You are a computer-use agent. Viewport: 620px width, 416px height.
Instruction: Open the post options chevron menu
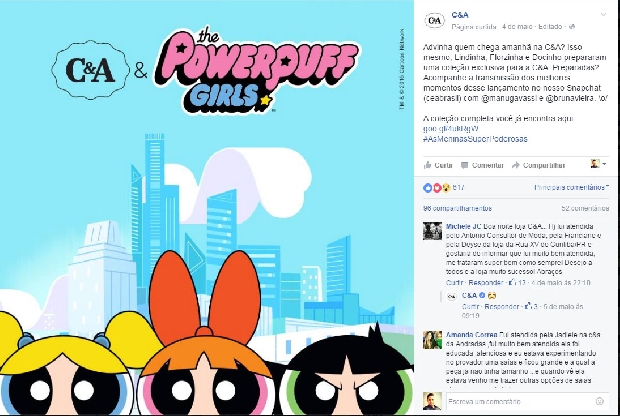coord(603,15)
